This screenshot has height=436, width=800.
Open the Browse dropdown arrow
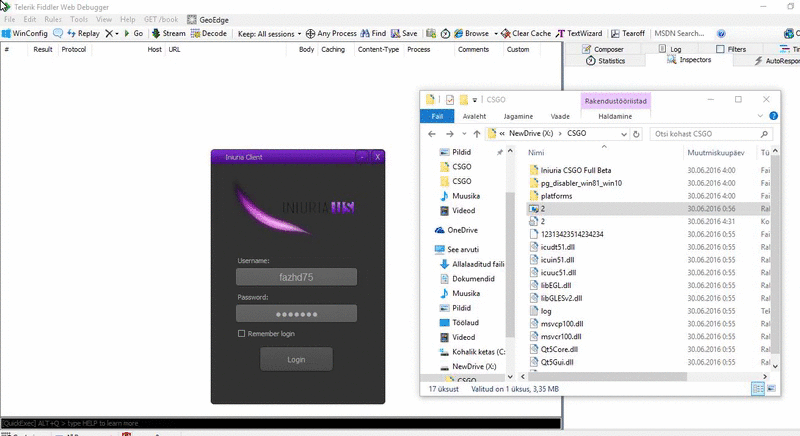495,34
